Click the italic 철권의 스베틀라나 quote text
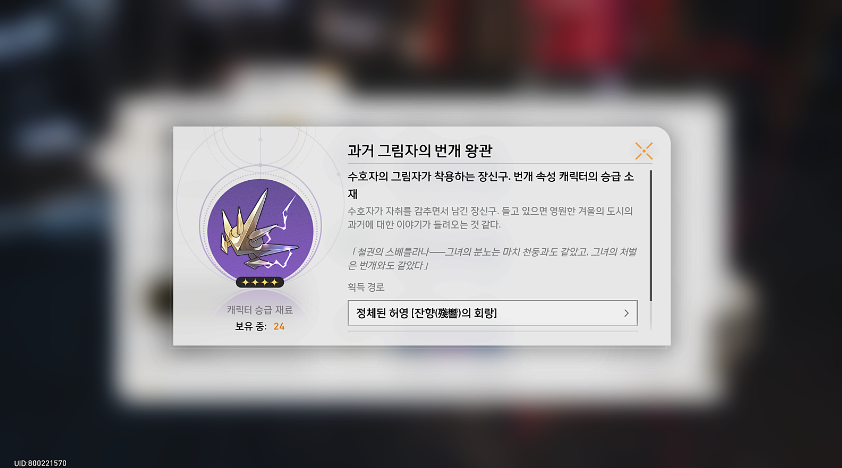 pyautogui.click(x=492, y=258)
